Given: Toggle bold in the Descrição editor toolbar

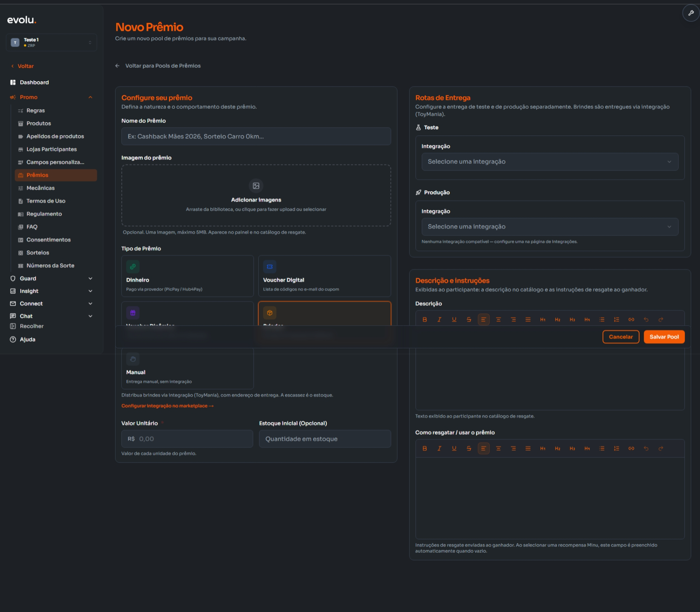Looking at the screenshot, I should 425,319.
